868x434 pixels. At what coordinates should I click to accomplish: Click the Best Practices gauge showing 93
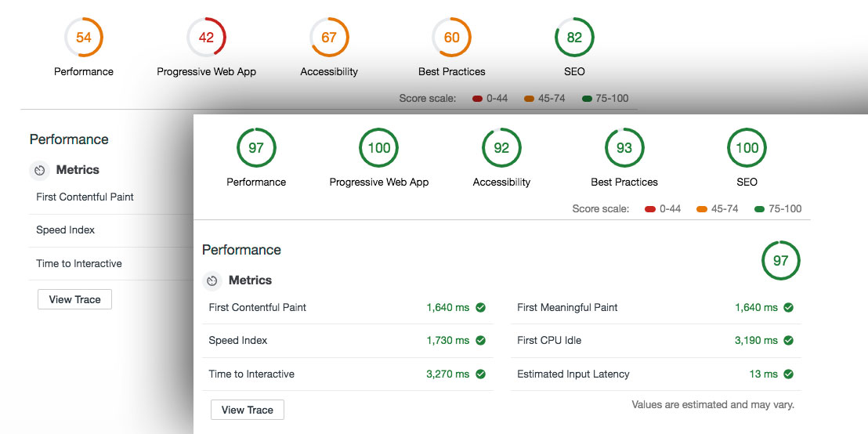click(624, 148)
